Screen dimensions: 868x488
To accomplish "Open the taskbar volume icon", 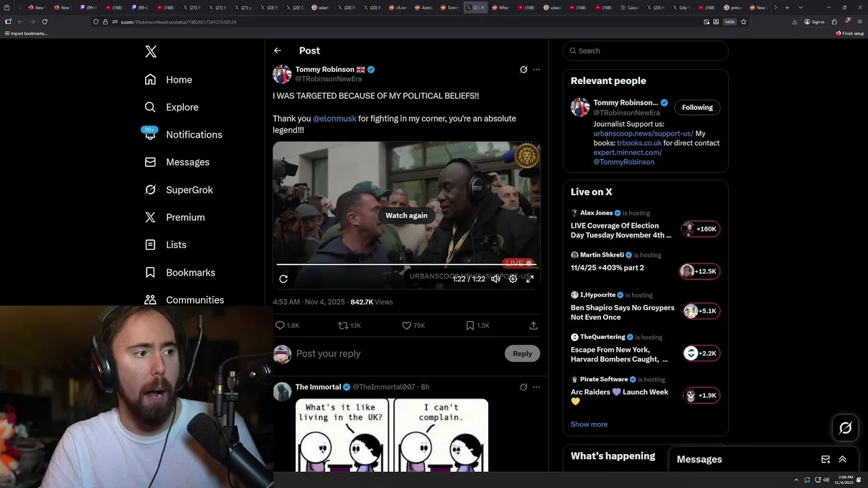I will pos(826,480).
